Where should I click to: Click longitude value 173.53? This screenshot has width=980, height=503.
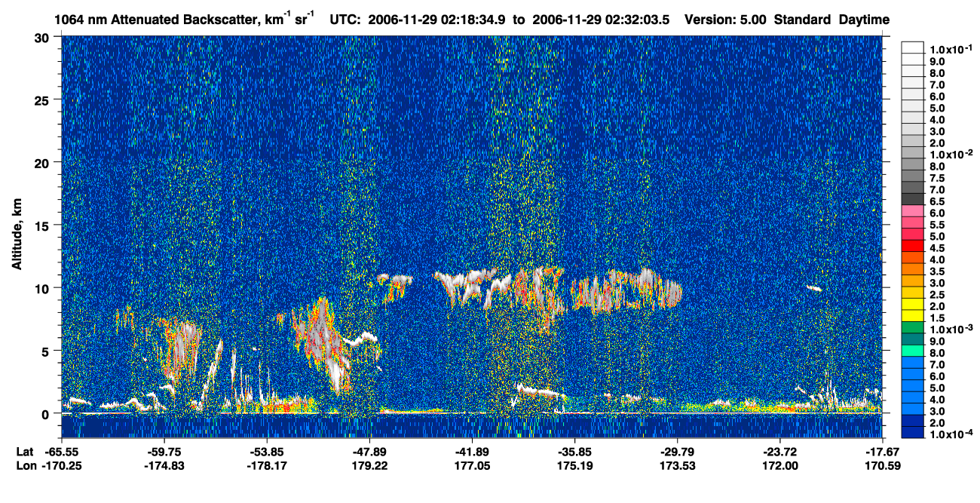pos(678,466)
